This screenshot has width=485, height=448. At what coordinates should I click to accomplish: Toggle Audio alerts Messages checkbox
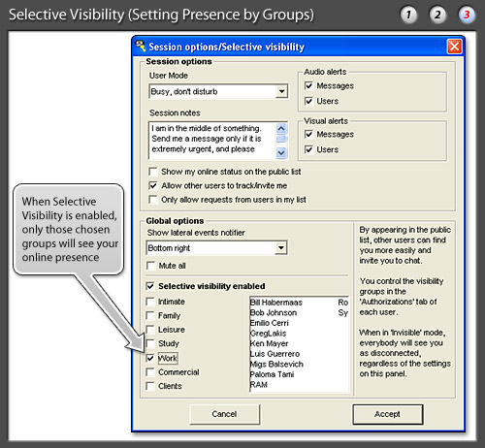[x=308, y=85]
